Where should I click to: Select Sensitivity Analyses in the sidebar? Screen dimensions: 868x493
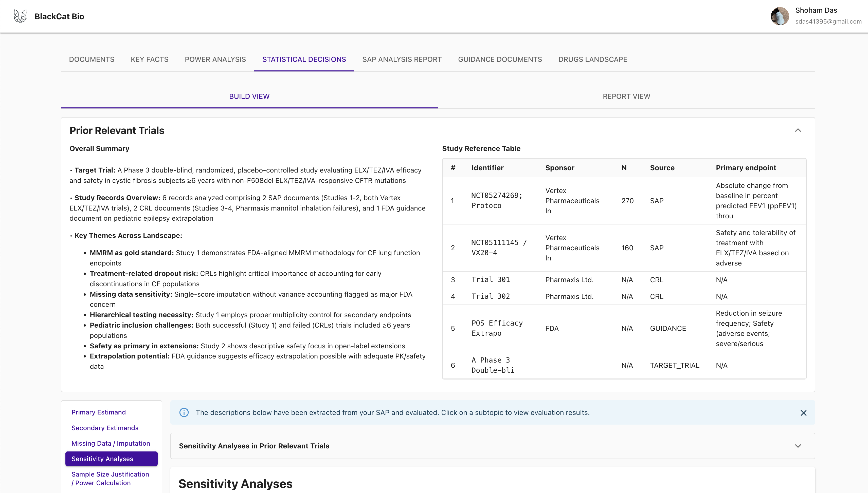(x=112, y=459)
